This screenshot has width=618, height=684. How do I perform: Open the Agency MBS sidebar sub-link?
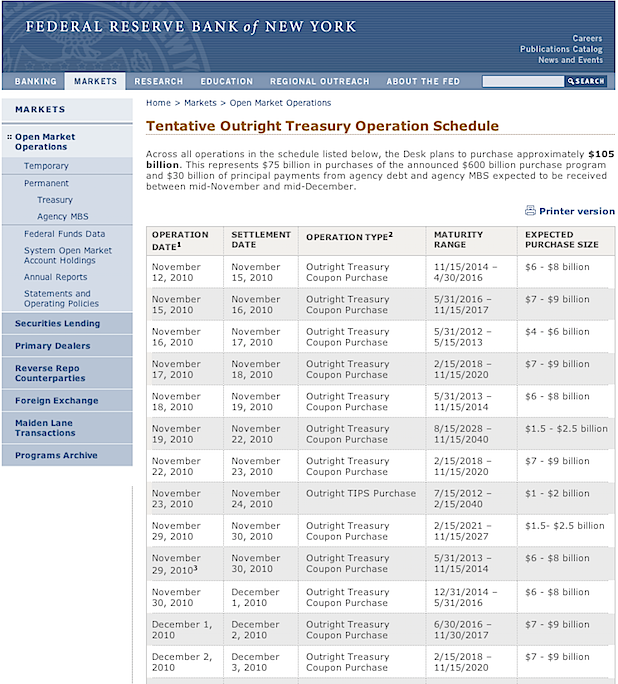coord(63,216)
